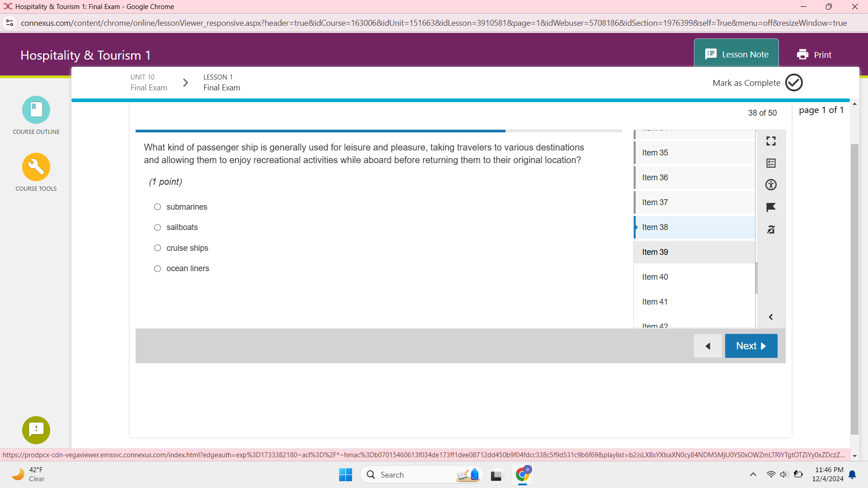Image resolution: width=868 pixels, height=488 pixels.
Task: Click the Hospitality & Tourism 1 title
Action: point(85,55)
